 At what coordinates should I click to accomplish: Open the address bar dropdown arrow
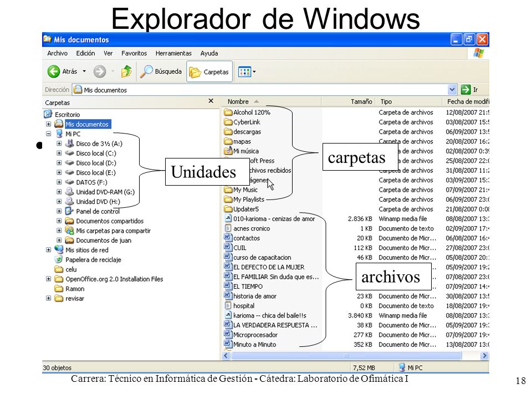coord(452,90)
